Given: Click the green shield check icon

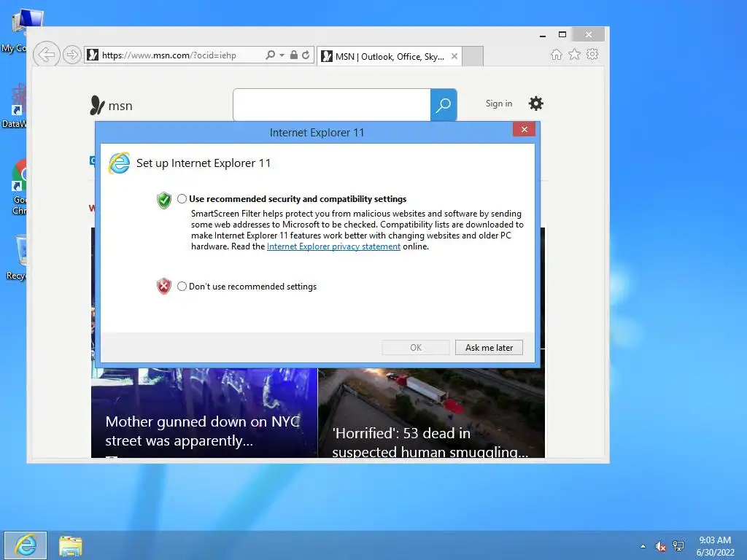Looking at the screenshot, I should [164, 200].
